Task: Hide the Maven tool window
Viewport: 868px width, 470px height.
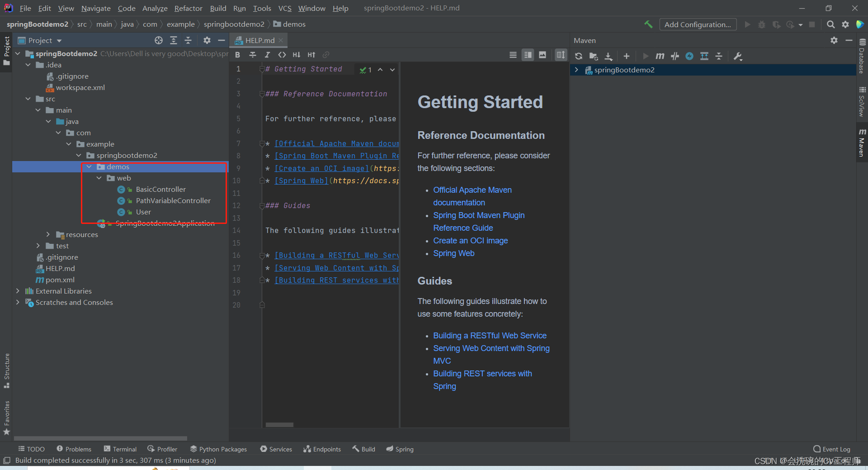Action: 849,40
